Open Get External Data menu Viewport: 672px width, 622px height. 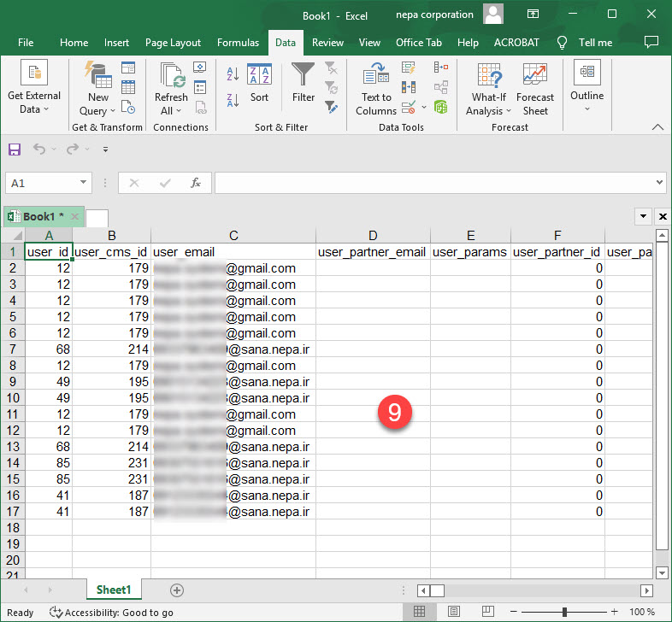34,87
